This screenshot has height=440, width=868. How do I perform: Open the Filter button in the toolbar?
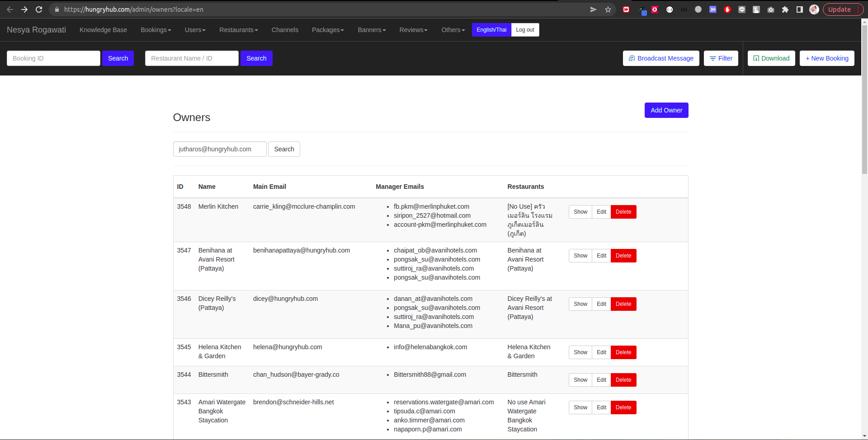point(721,58)
